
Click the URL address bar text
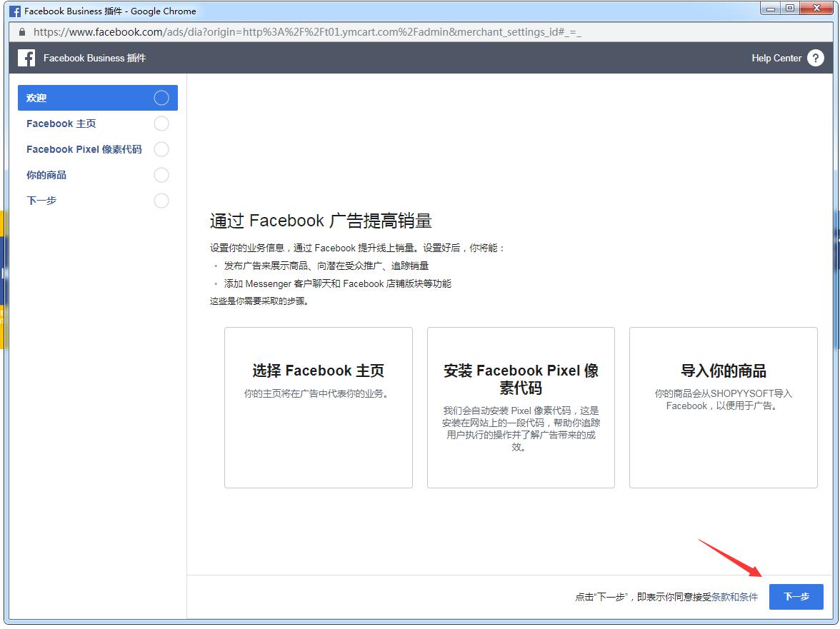[307, 32]
